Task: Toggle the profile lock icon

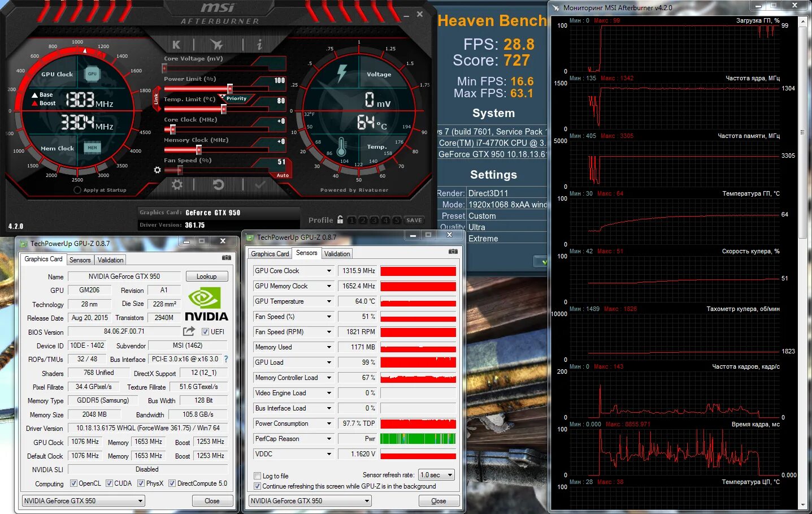Action: (x=340, y=219)
